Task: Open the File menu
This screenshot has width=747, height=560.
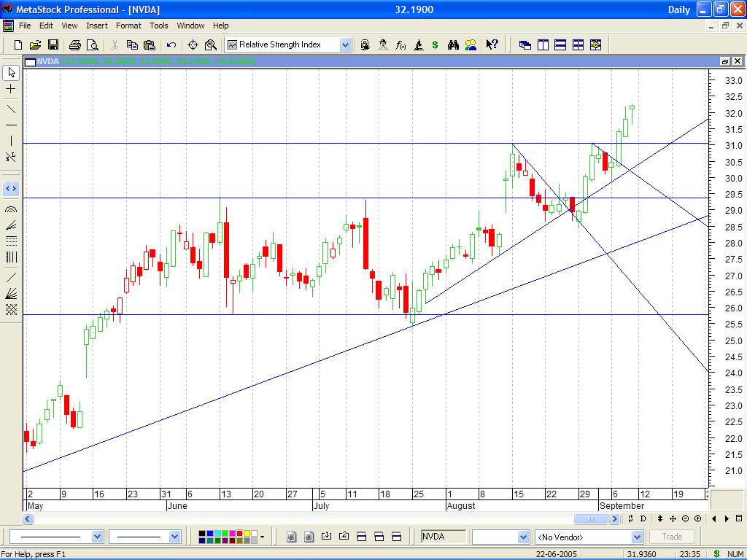Action: (25, 26)
